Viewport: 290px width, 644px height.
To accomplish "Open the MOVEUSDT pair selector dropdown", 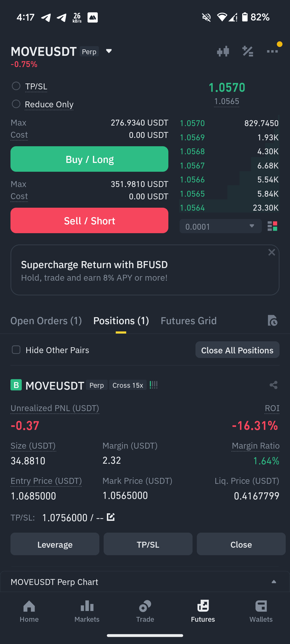I will [109, 51].
